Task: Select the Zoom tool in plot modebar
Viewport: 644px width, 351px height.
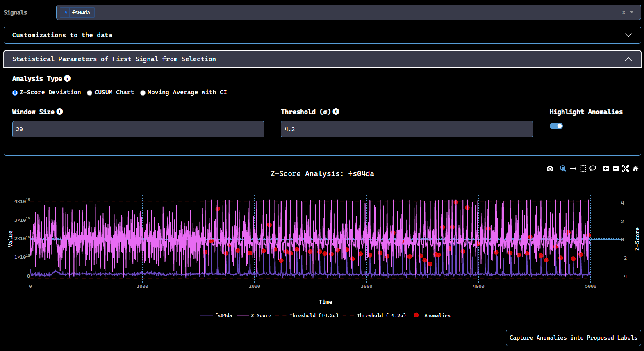Action: 563,169
